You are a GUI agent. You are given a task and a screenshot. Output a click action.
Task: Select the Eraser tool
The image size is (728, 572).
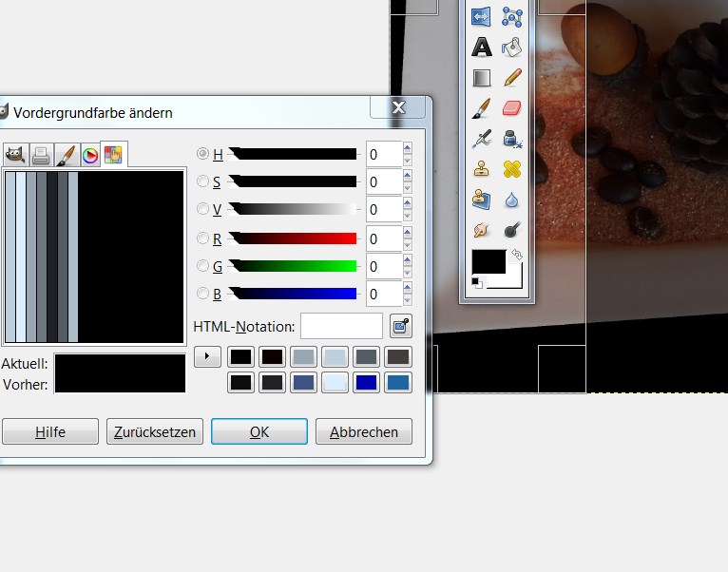pyautogui.click(x=511, y=108)
